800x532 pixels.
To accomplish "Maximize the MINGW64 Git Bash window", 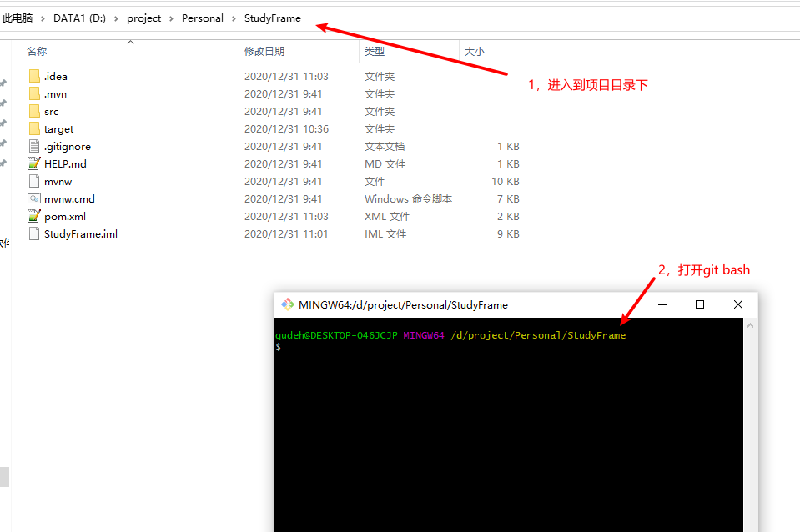I will point(700,304).
